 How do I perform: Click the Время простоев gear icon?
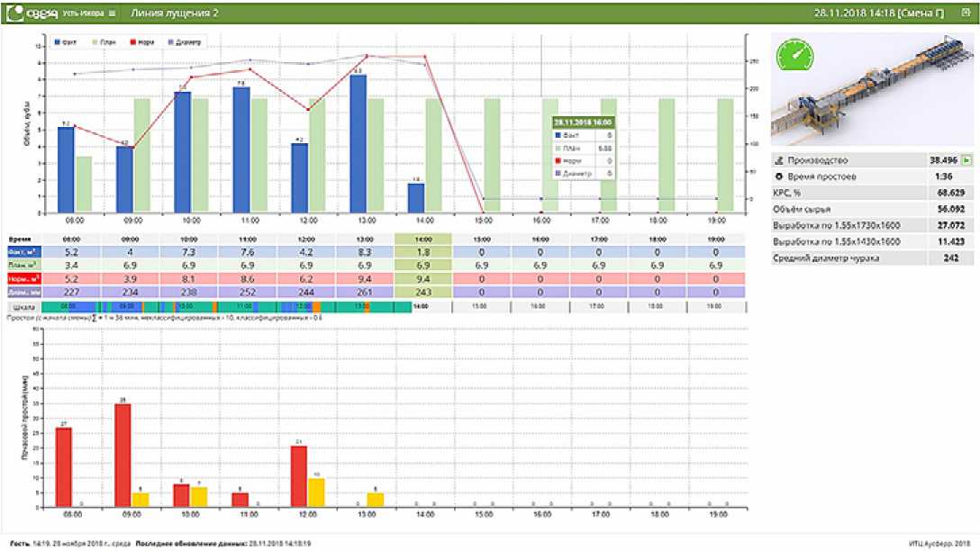click(x=779, y=176)
